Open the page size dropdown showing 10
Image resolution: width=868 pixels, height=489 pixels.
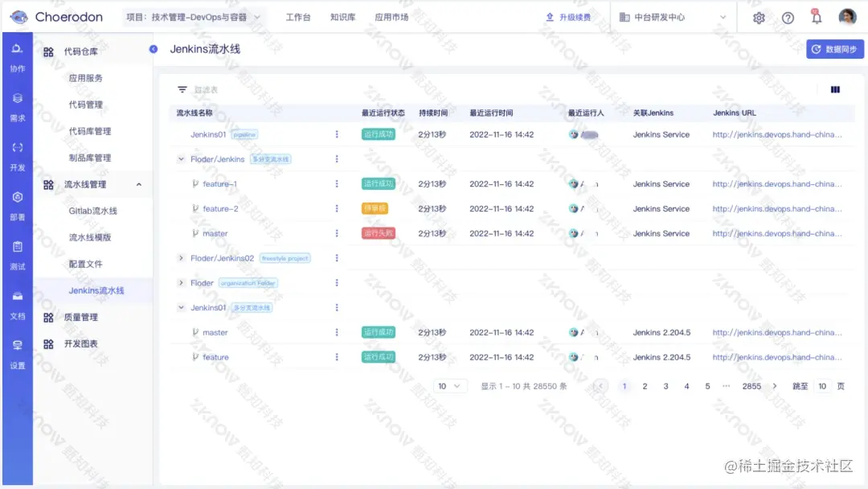(450, 386)
